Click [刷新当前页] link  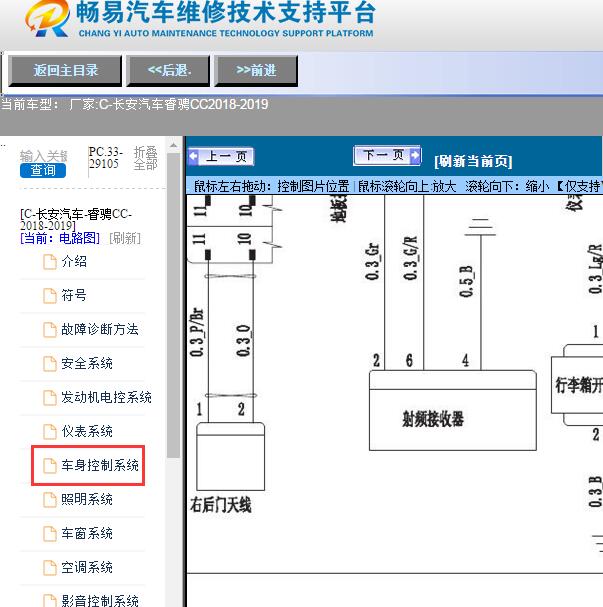473,161
